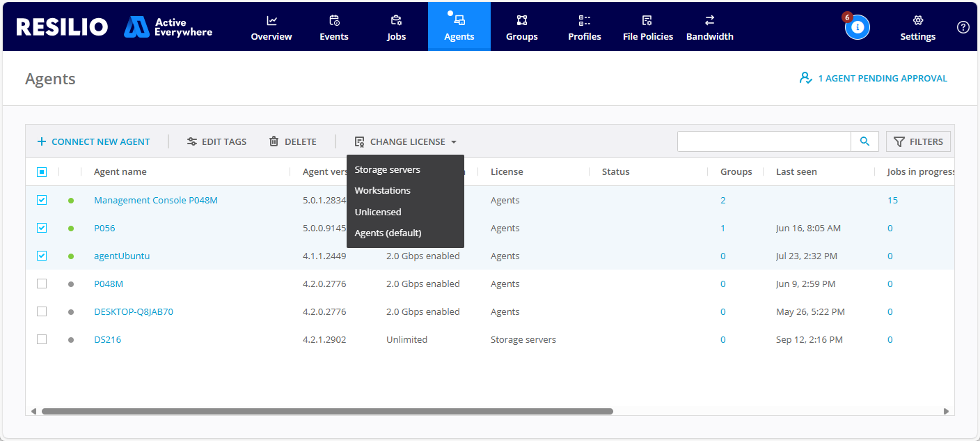Select the File Policies icon

pyautogui.click(x=647, y=21)
